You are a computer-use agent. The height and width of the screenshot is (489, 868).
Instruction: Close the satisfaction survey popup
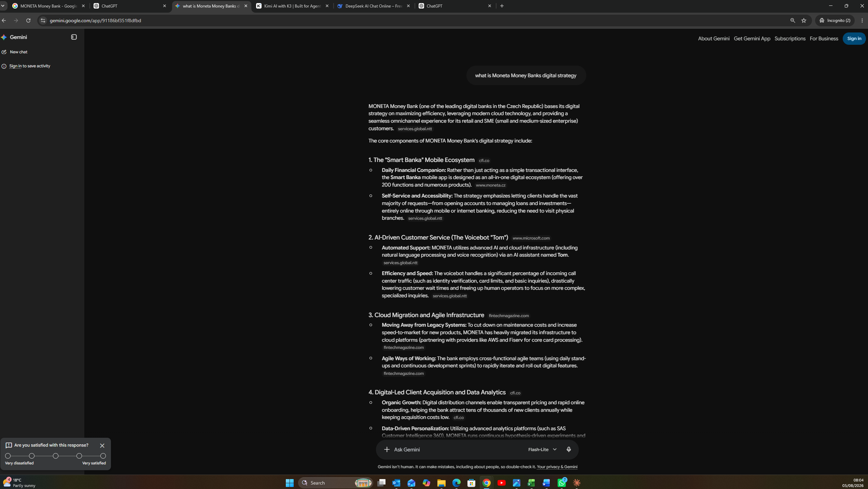[102, 446]
